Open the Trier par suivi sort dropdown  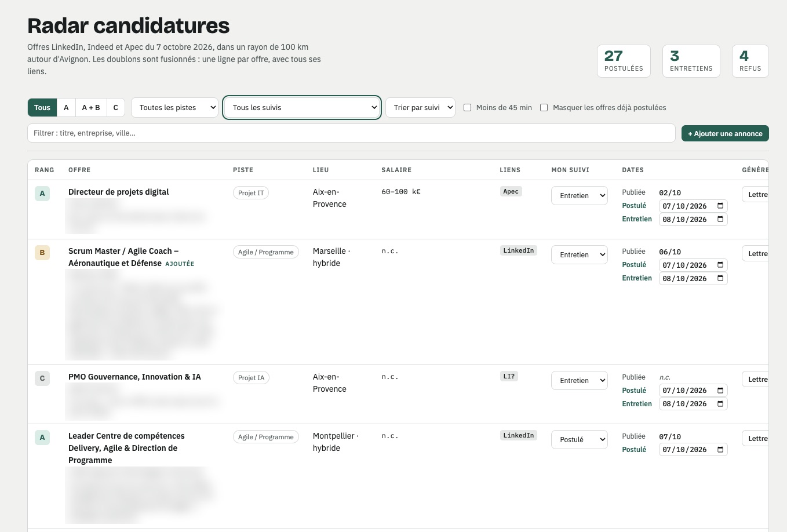coord(420,108)
